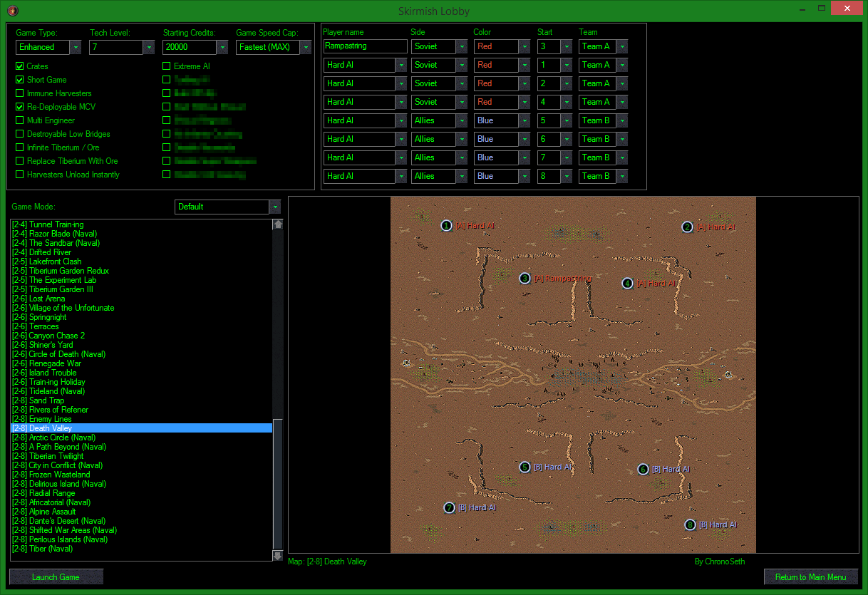Click start position 7 marker on map
The height and width of the screenshot is (595, 868).
tap(449, 508)
